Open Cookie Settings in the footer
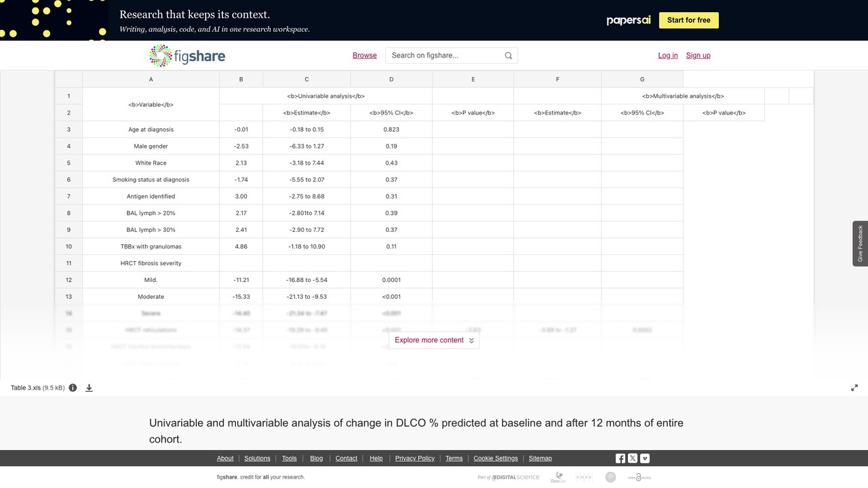Screen dimensions: 868x488 [x=496, y=458]
